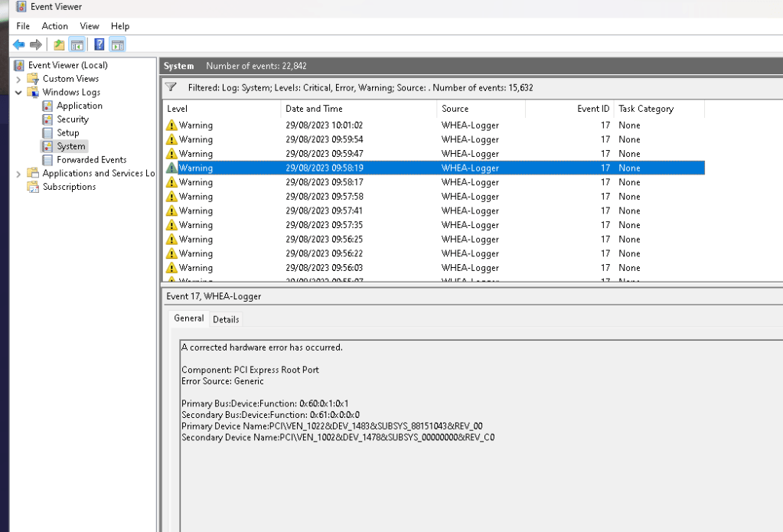
Task: Click the Back arrow toolbar icon
Action: [x=19, y=45]
